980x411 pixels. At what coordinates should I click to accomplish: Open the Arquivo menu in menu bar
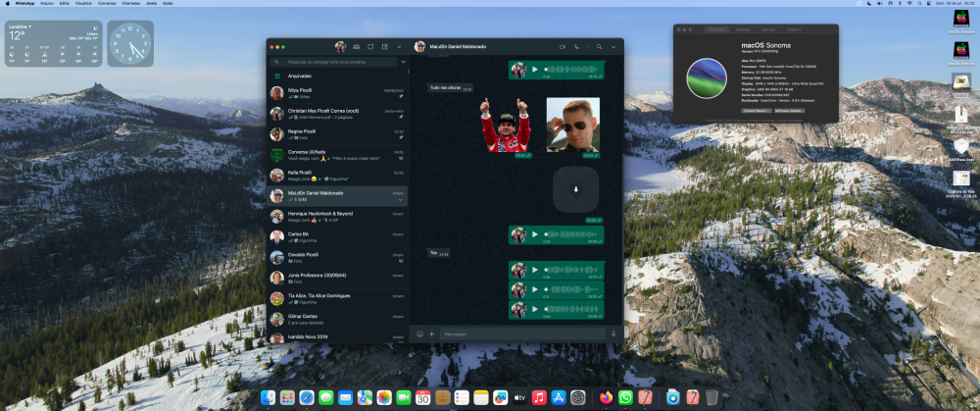click(47, 3)
